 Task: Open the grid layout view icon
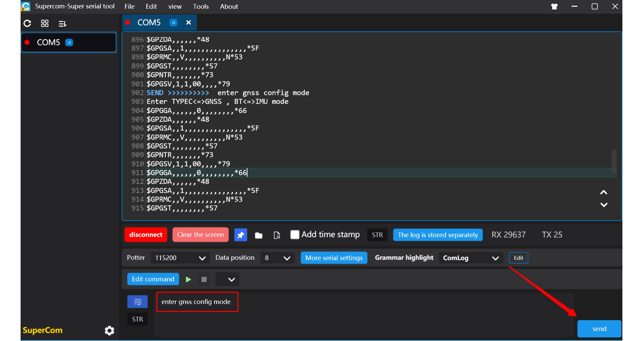point(45,23)
